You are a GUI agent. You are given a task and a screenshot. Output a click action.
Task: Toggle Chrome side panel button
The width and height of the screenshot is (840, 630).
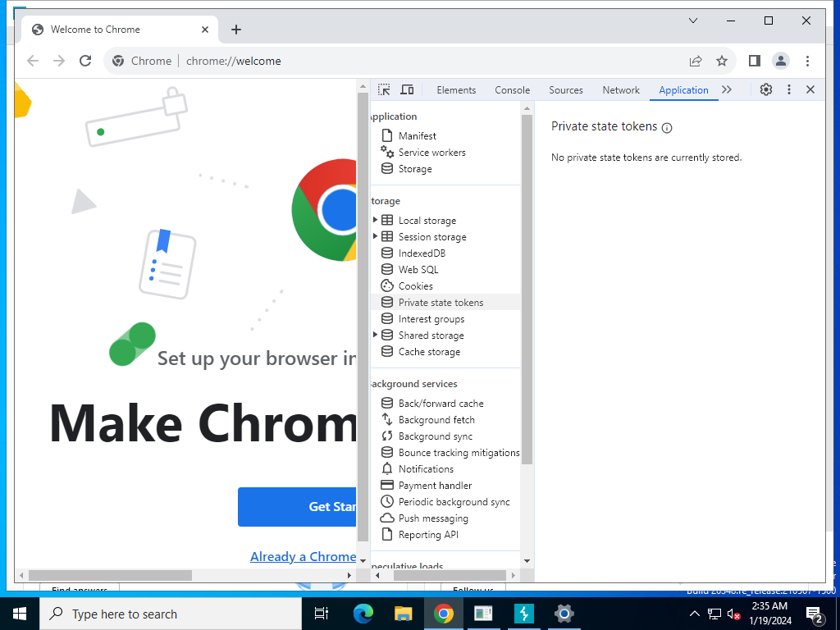click(x=755, y=61)
